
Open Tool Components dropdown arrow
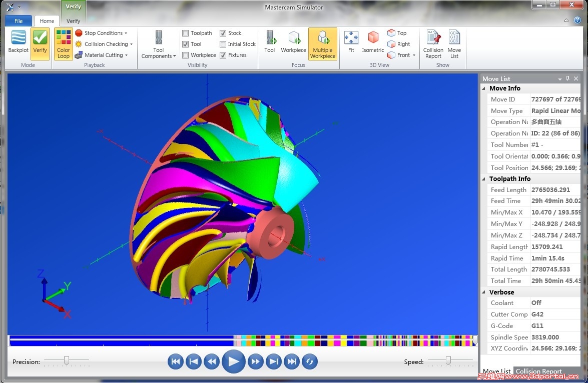pyautogui.click(x=174, y=56)
